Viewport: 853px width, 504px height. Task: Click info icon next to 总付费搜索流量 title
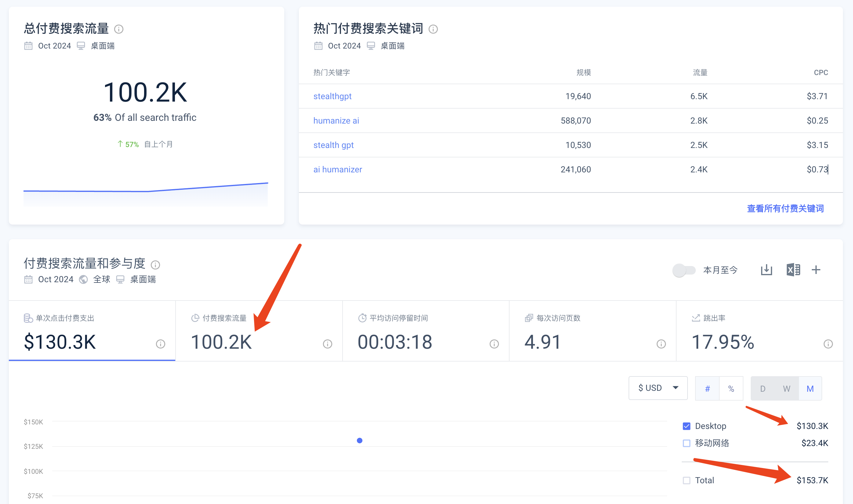(118, 29)
